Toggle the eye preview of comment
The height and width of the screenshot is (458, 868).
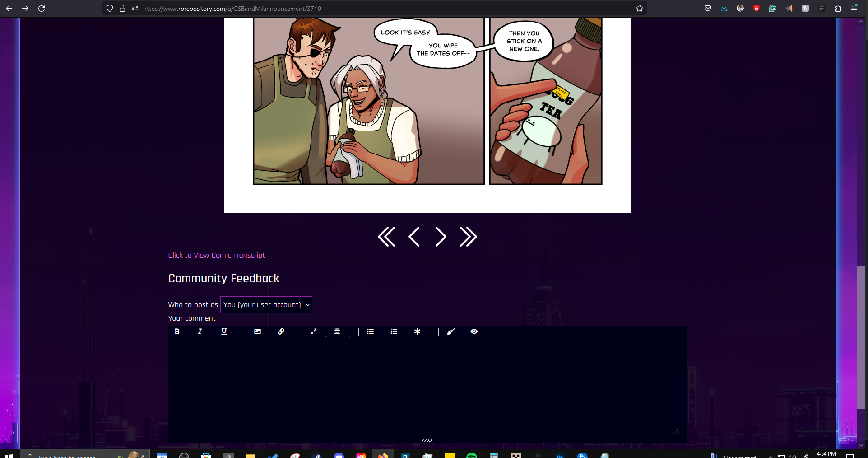(474, 332)
